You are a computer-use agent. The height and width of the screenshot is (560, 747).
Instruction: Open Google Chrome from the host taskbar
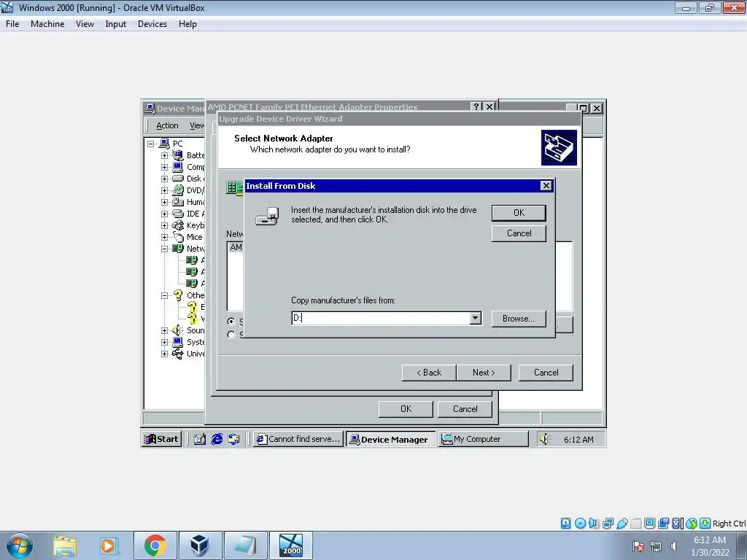(x=155, y=545)
